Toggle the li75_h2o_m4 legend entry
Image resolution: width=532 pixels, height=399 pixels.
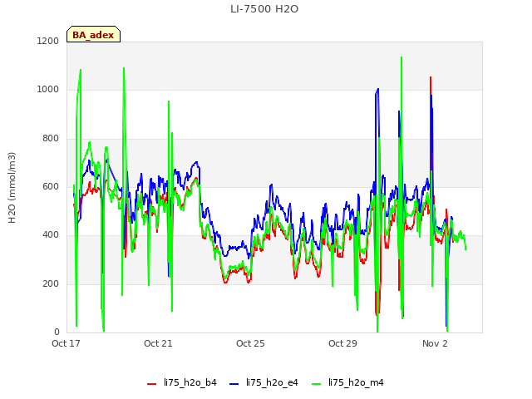(x=347, y=382)
